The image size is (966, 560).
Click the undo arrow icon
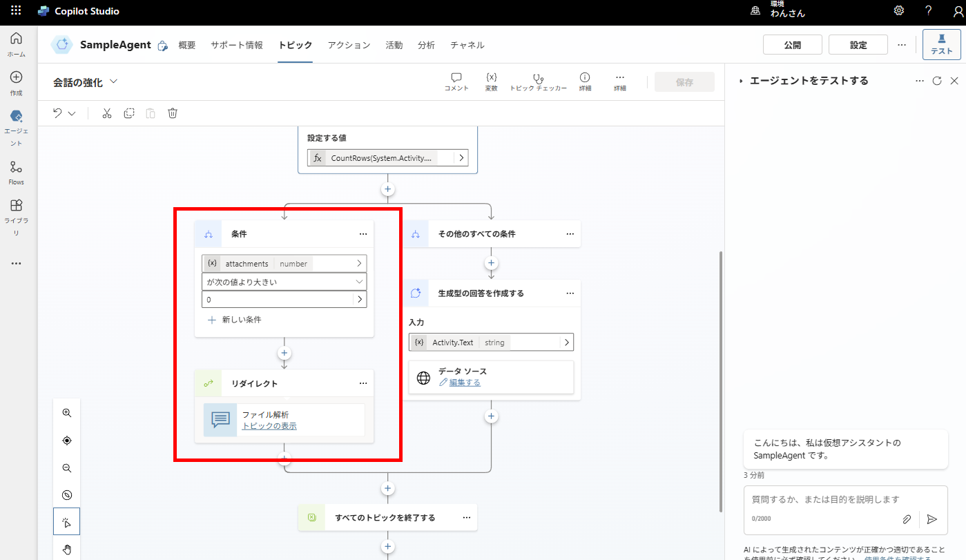coord(57,113)
